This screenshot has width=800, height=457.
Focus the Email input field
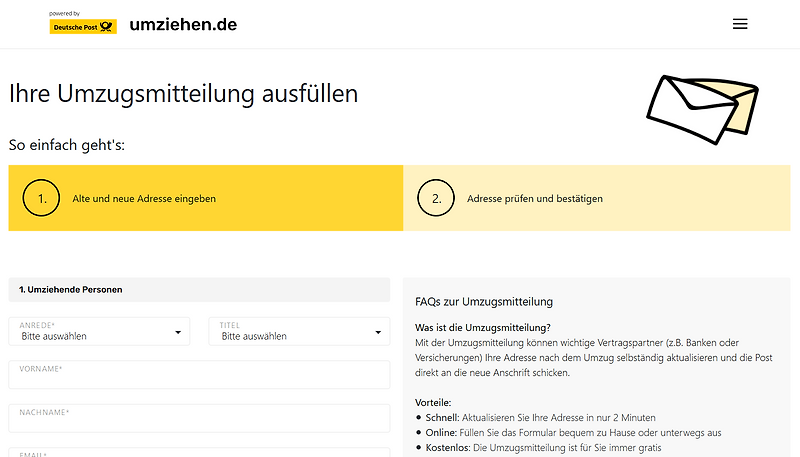(x=199, y=452)
